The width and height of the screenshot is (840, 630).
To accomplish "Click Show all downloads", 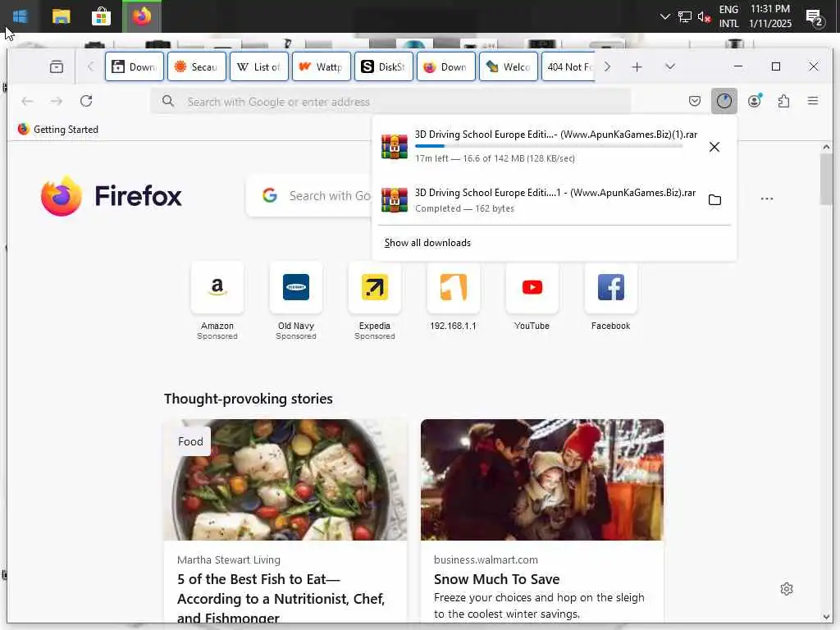I will (x=427, y=243).
